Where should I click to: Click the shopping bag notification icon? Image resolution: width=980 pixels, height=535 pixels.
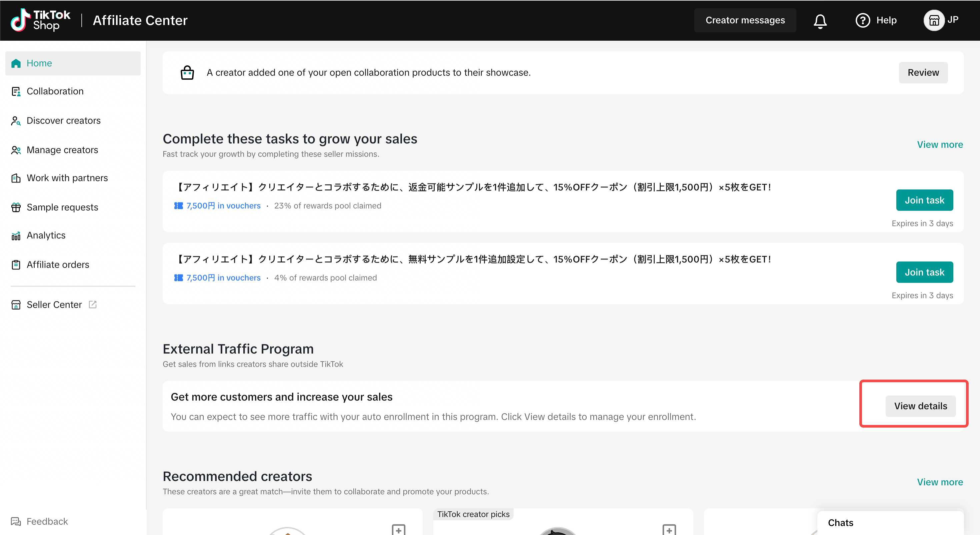pos(187,72)
